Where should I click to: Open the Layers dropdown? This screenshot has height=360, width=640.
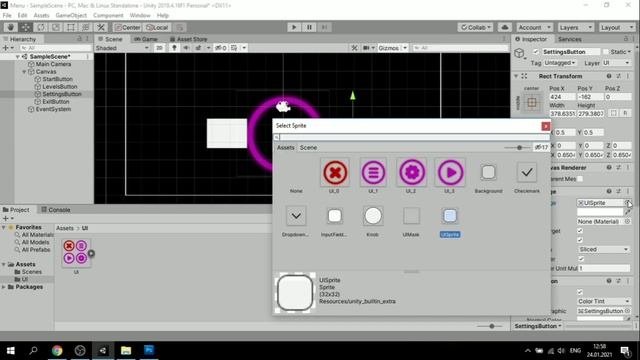click(576, 27)
